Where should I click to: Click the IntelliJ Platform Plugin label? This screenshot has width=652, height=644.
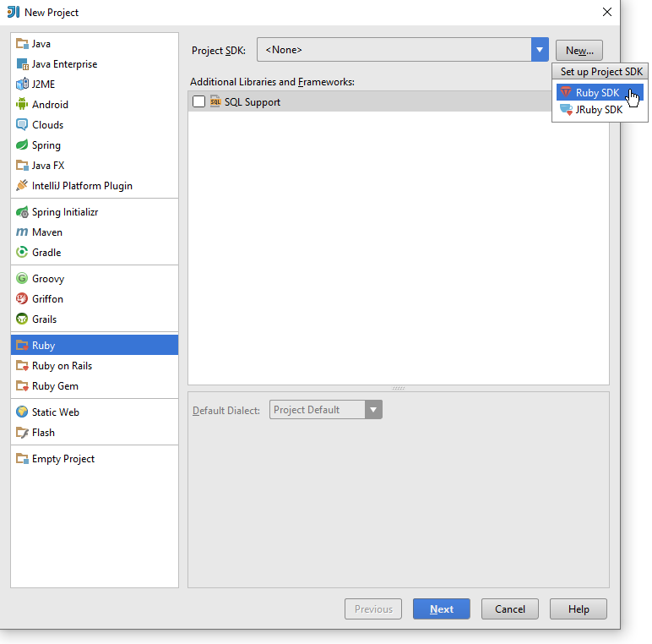click(82, 186)
